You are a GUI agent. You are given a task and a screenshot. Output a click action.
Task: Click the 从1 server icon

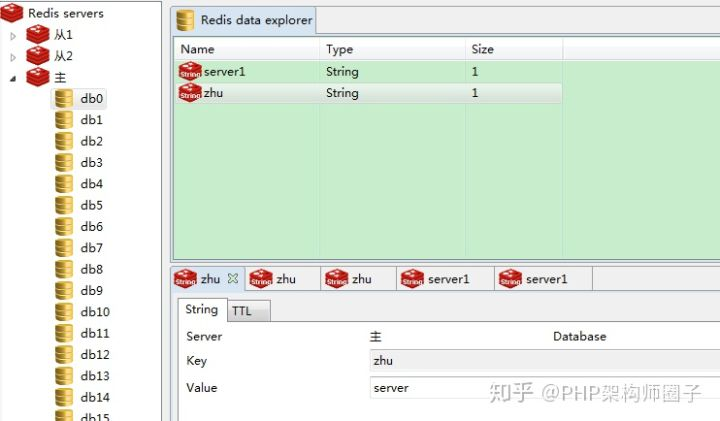38,34
